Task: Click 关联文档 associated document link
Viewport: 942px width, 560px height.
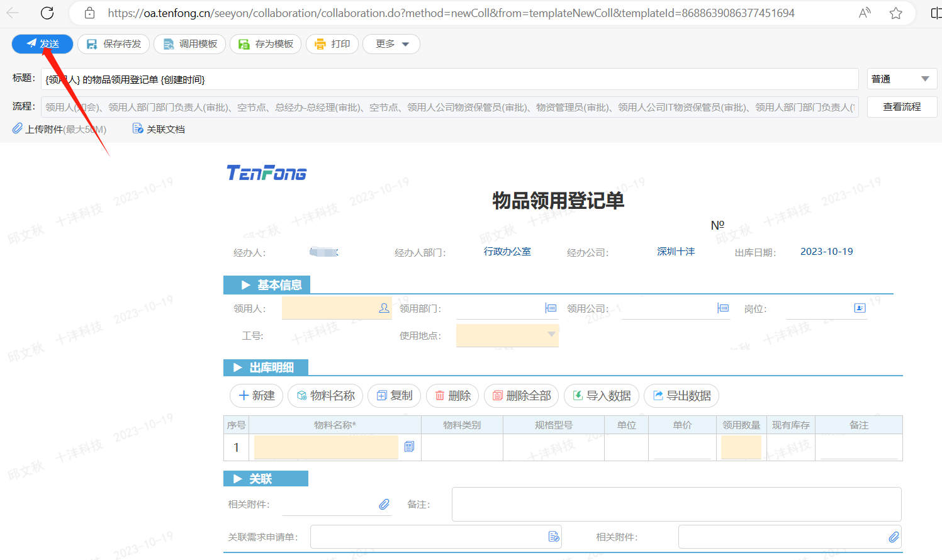Action: point(159,129)
